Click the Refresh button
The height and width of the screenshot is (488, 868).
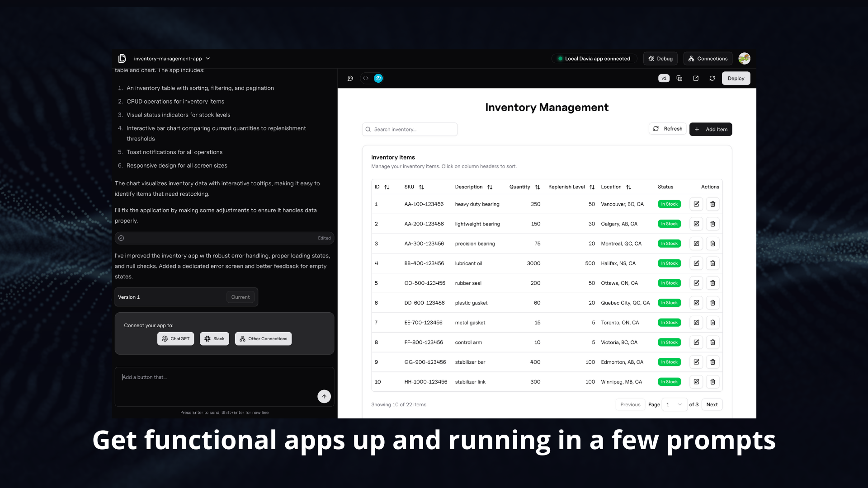point(667,129)
